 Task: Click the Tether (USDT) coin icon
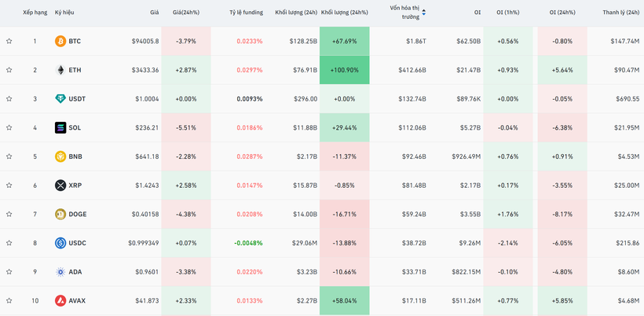[x=60, y=99]
